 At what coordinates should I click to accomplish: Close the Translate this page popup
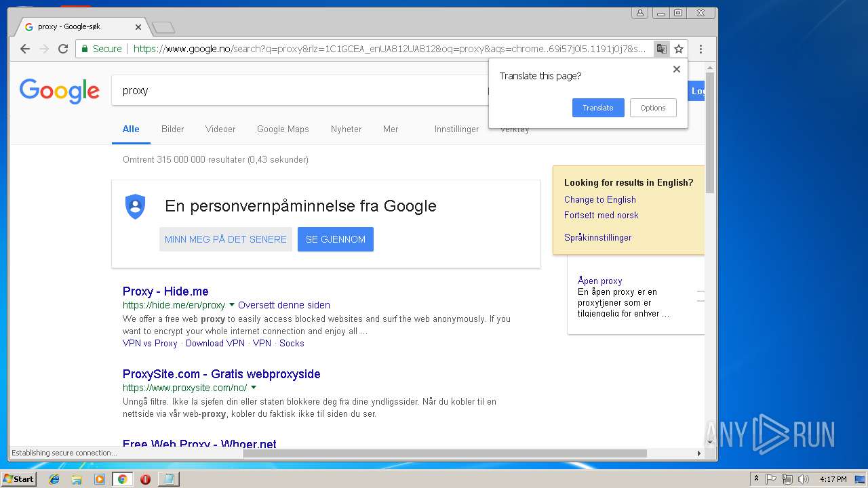point(676,69)
